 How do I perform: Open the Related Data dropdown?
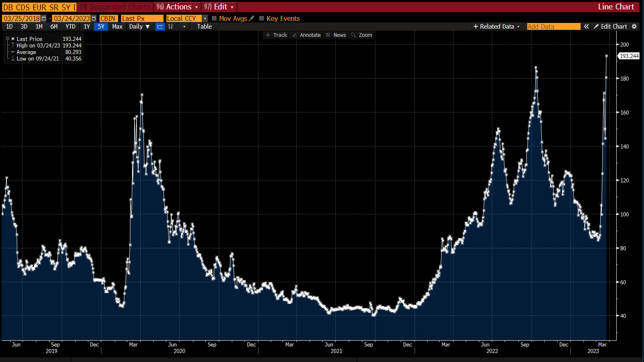click(x=496, y=27)
